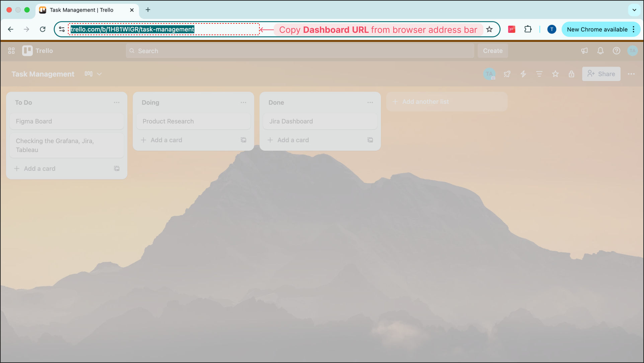Click the notifications bell icon
The width and height of the screenshot is (644, 363).
pyautogui.click(x=600, y=51)
